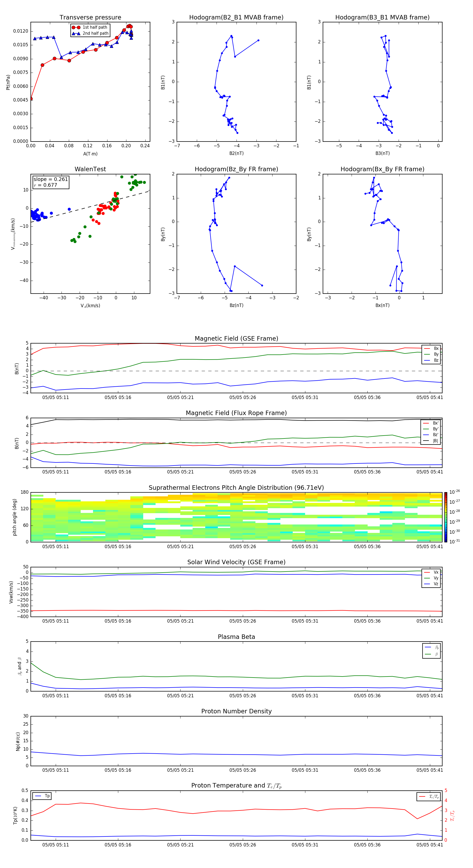Click the 'Np(#/cc)' y-axis label
Screen dimensions: 473x868
18,741
